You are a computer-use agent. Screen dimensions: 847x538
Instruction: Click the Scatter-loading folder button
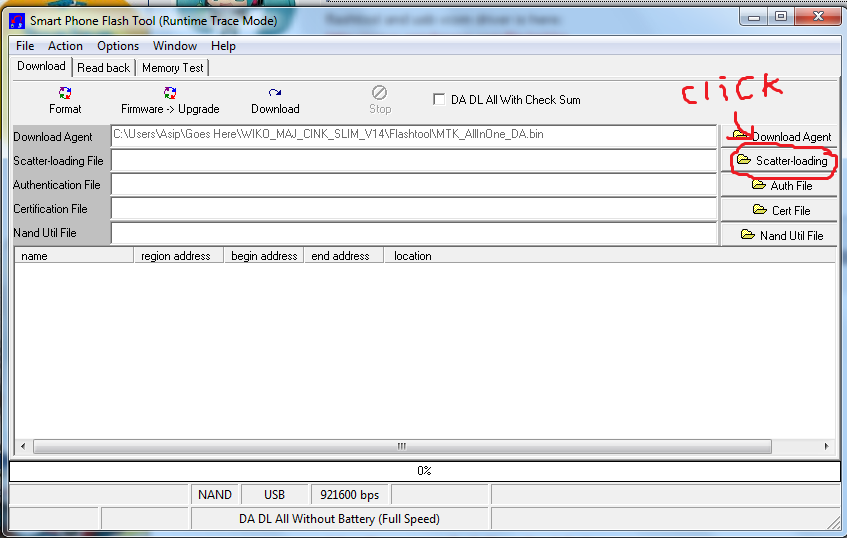[780, 160]
